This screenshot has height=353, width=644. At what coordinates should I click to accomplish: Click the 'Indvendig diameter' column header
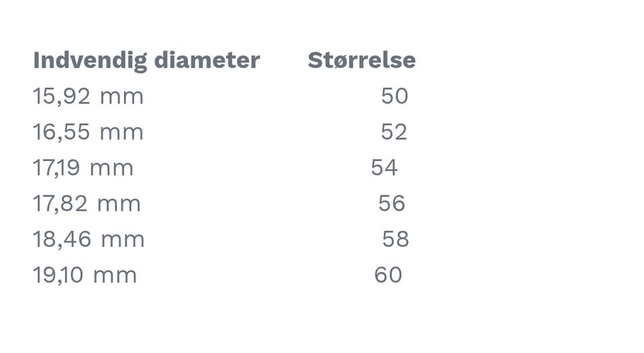pyautogui.click(x=146, y=61)
